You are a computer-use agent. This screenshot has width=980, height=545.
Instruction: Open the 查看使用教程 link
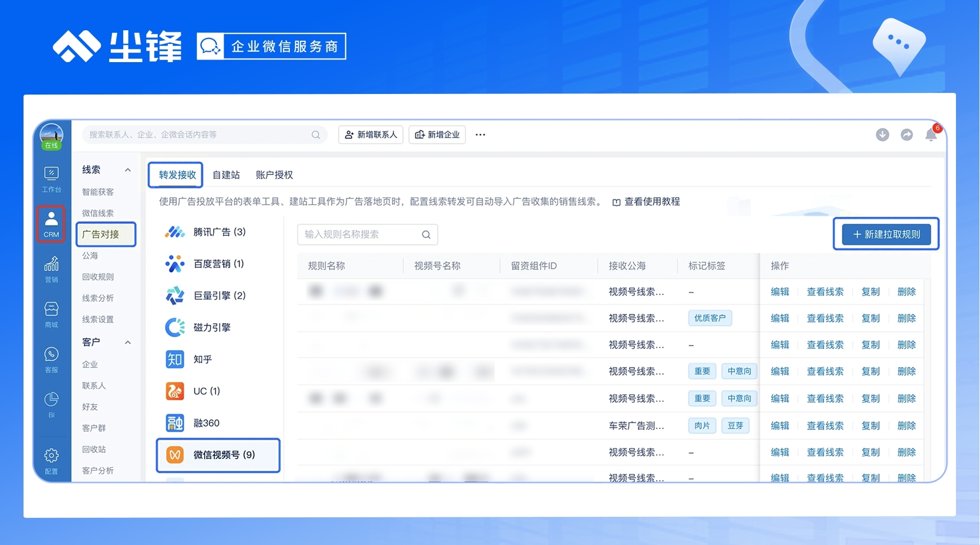tap(646, 202)
